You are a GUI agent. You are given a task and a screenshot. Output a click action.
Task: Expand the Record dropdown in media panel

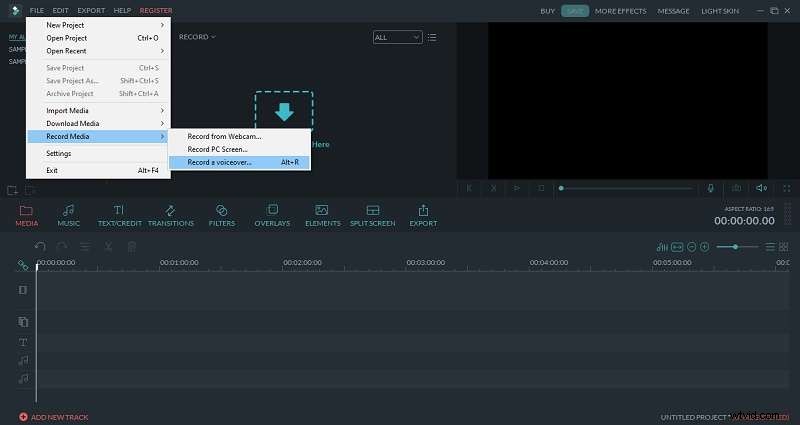[x=197, y=37]
